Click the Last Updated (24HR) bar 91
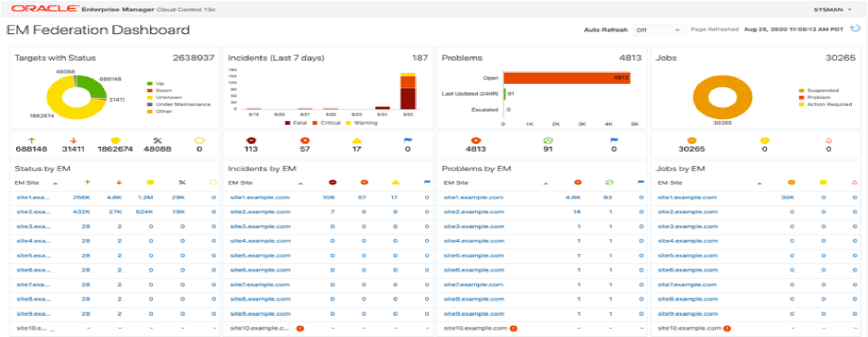 (x=505, y=94)
